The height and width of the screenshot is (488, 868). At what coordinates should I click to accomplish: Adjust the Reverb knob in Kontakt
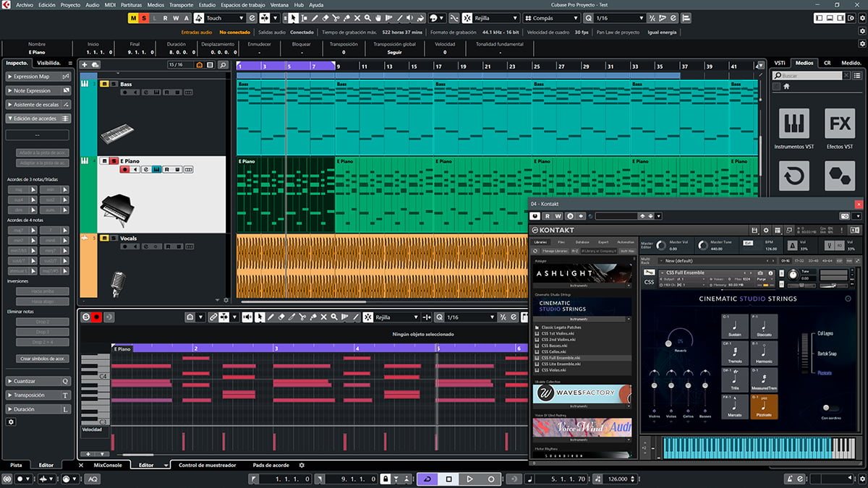coord(680,341)
